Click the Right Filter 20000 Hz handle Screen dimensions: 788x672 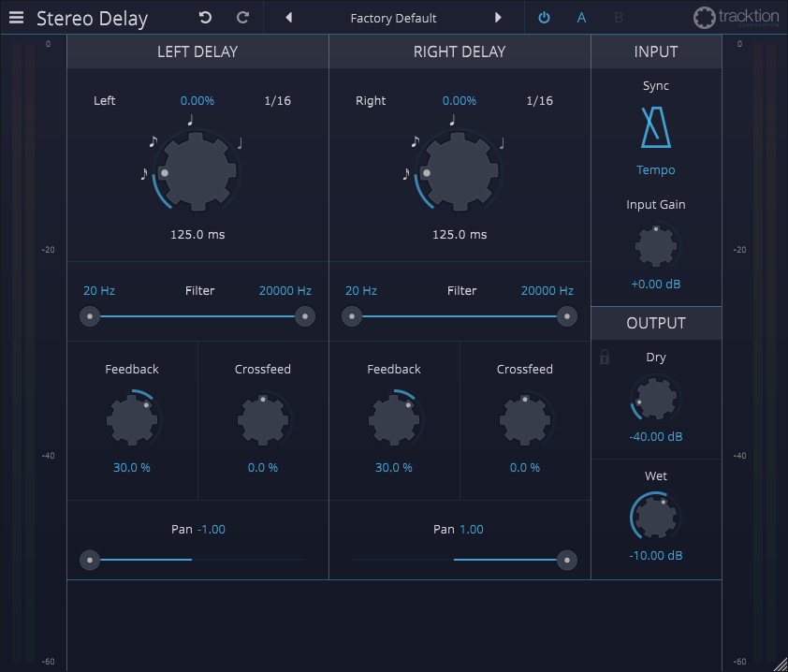click(x=566, y=316)
